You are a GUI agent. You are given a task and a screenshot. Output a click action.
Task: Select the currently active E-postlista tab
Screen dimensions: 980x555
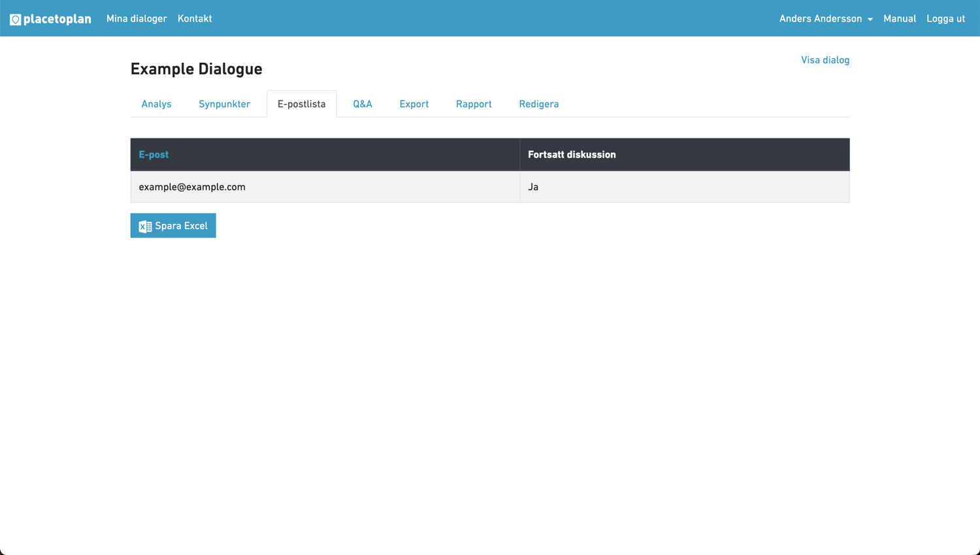[x=301, y=104]
